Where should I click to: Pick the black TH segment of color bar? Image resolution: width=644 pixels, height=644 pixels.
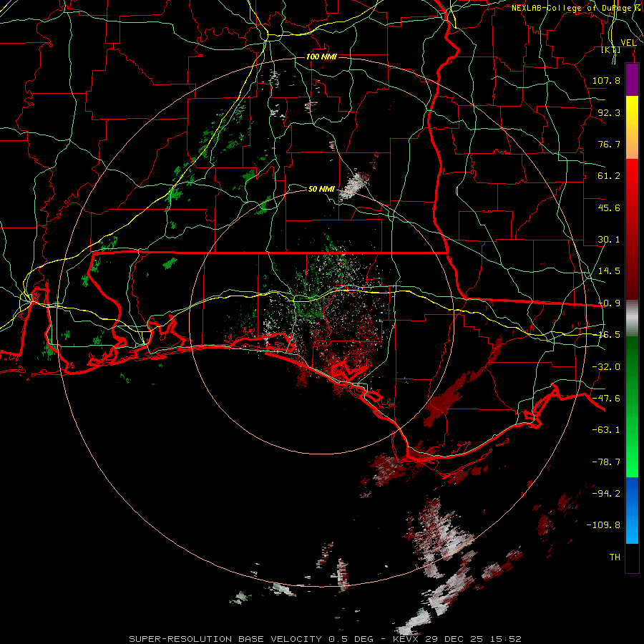pyautogui.click(x=632, y=557)
